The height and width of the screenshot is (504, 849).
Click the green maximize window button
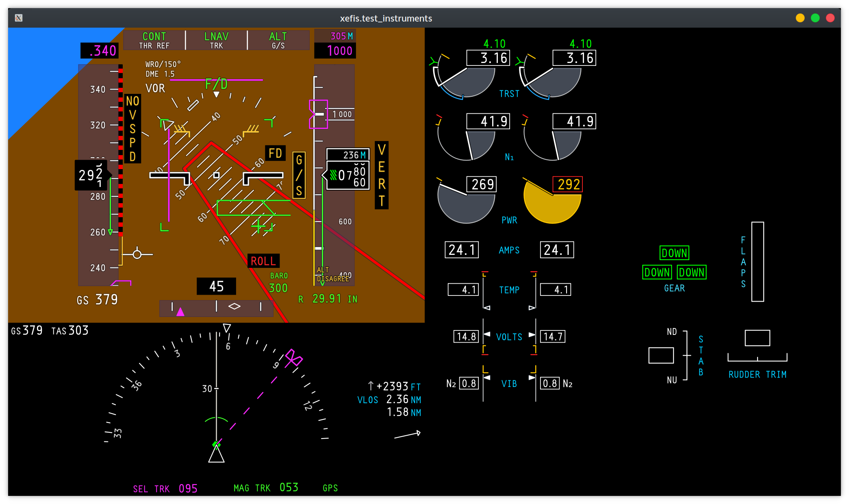(x=815, y=18)
